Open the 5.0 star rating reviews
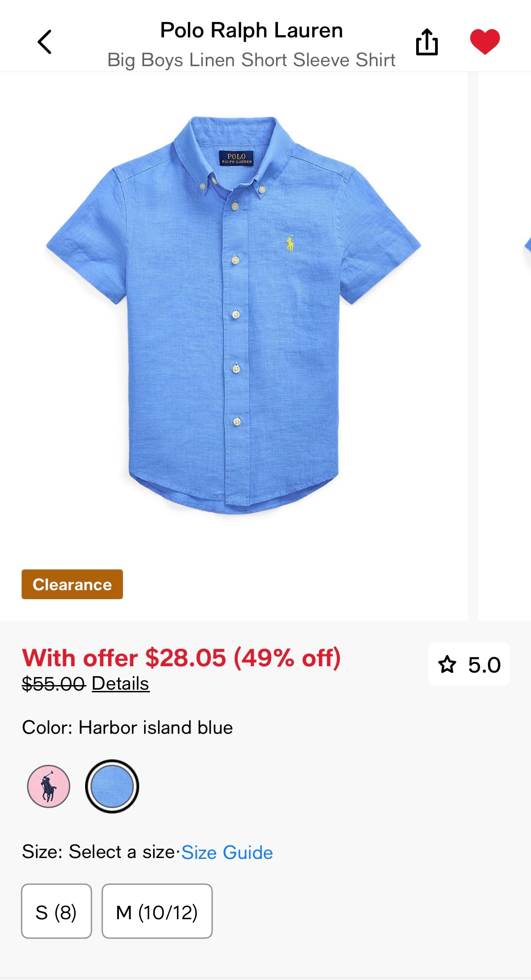This screenshot has width=531, height=980. pos(469,664)
